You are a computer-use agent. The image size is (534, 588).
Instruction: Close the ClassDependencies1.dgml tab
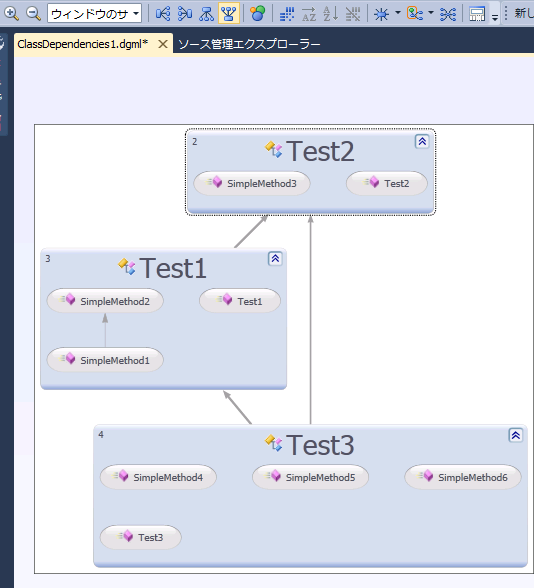click(x=163, y=44)
